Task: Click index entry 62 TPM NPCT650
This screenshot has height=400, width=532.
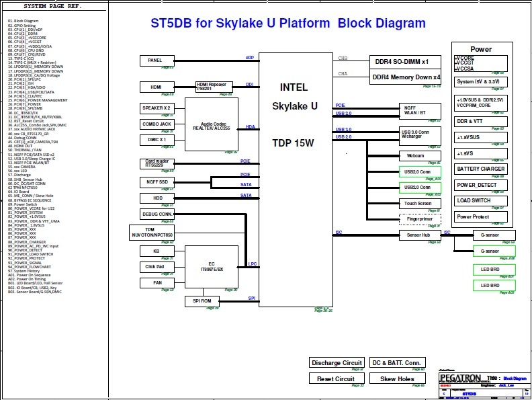Action: 22,188
